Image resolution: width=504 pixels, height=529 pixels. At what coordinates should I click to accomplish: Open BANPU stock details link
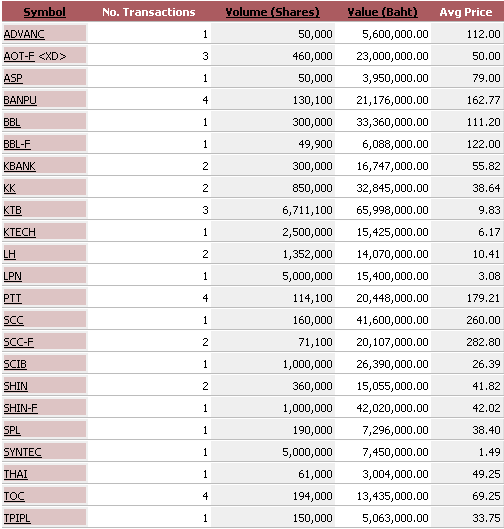(20, 100)
